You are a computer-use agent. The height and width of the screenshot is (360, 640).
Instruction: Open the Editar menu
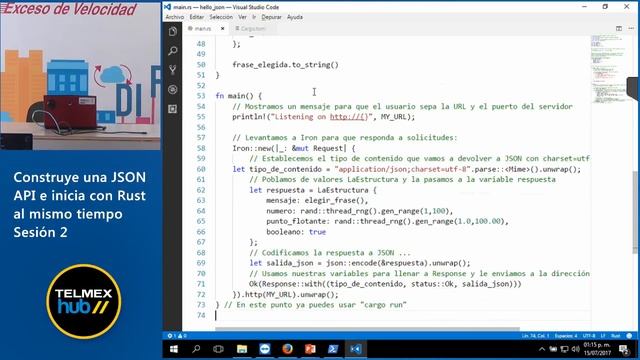click(196, 17)
